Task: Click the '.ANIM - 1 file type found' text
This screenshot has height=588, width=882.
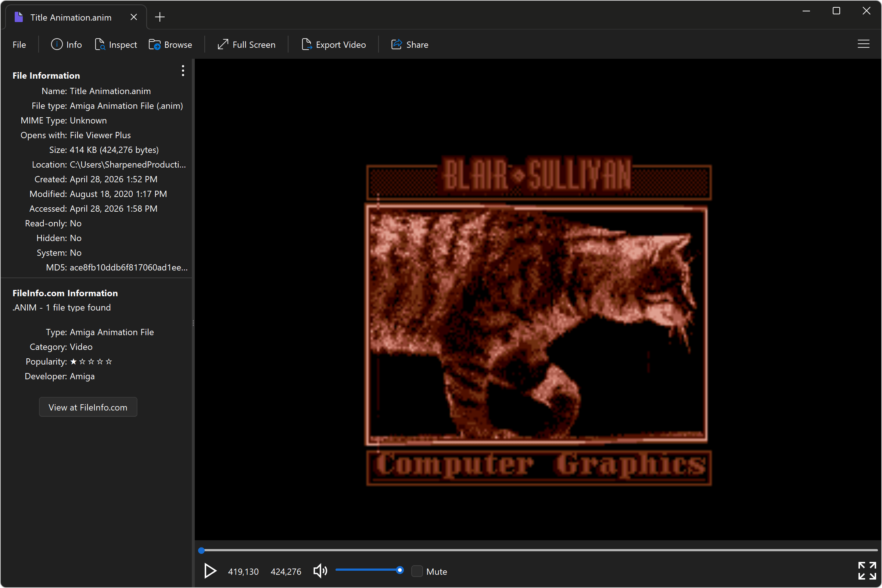Action: pyautogui.click(x=61, y=308)
